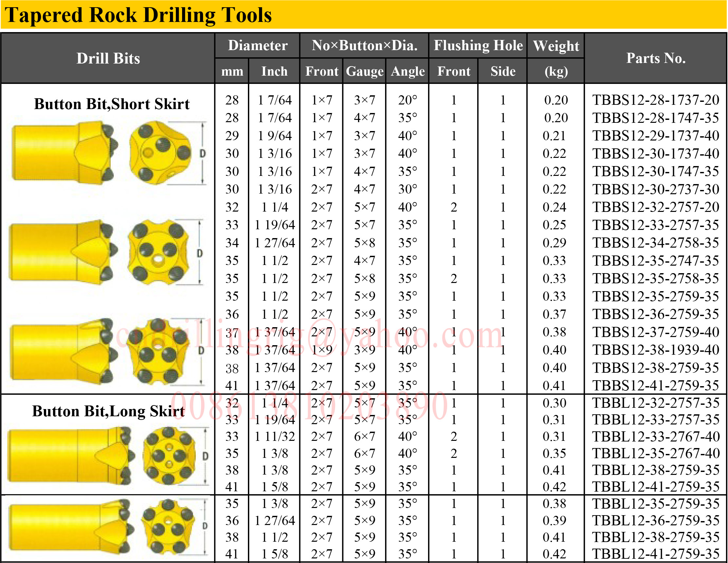
Task: Open side-view image beside Long Skirt 0.35 row
Action: coord(71,455)
